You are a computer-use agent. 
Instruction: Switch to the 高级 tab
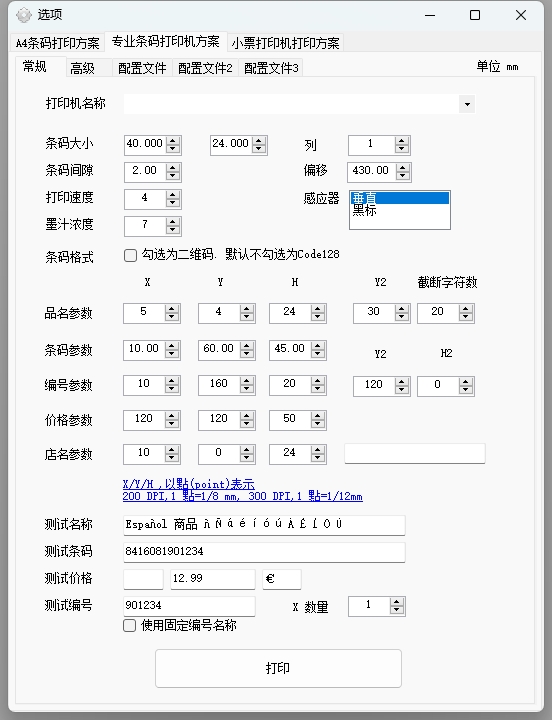coord(83,68)
